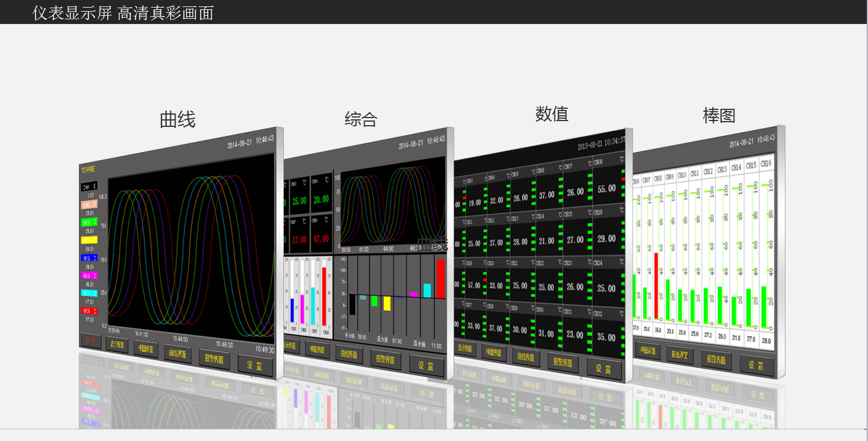Select the yellow channel swatch in curve legend
The width and height of the screenshot is (868, 441).
[90, 240]
